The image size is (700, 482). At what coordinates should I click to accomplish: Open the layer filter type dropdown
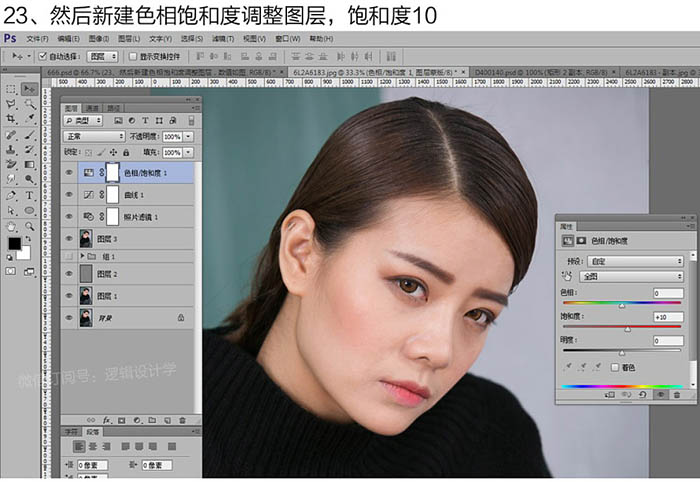click(83, 120)
